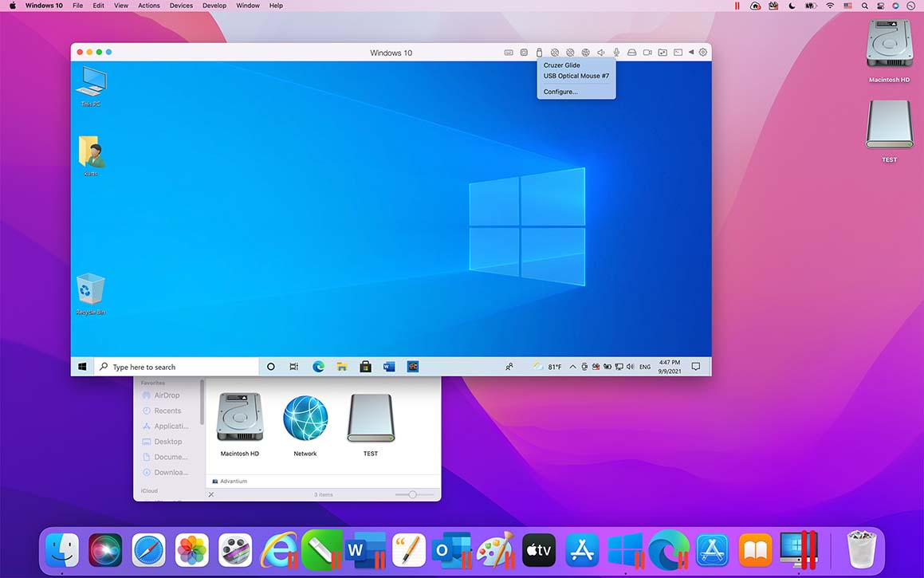Open the keyboard icon in Parallels toolbar
This screenshot has width=924, height=578.
tap(509, 53)
